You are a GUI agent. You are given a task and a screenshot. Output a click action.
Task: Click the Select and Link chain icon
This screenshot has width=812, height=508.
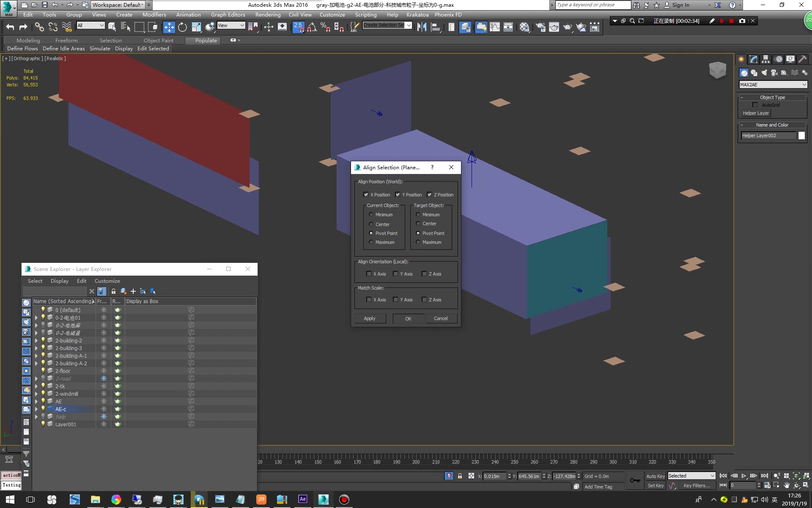click(x=39, y=27)
